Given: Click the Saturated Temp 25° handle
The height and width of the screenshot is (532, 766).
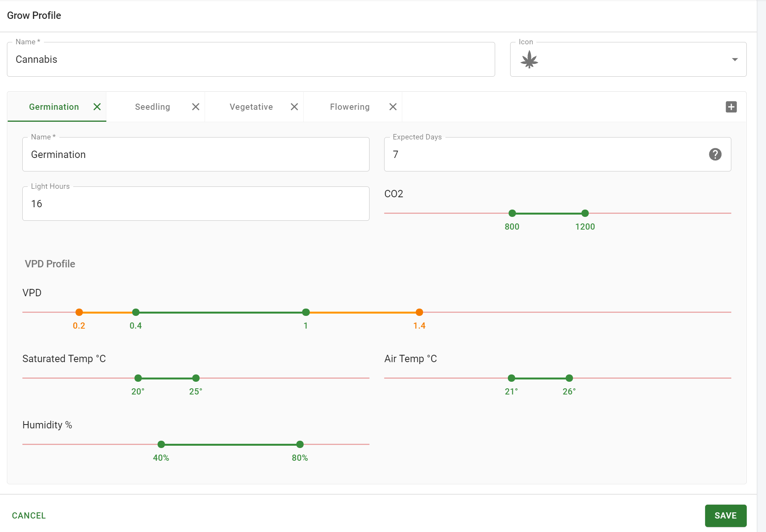Looking at the screenshot, I should pos(196,378).
